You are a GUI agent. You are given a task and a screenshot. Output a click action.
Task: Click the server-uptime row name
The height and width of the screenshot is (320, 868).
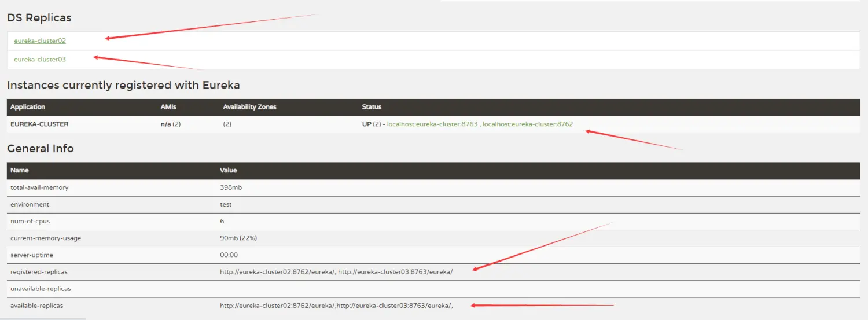pos(32,255)
